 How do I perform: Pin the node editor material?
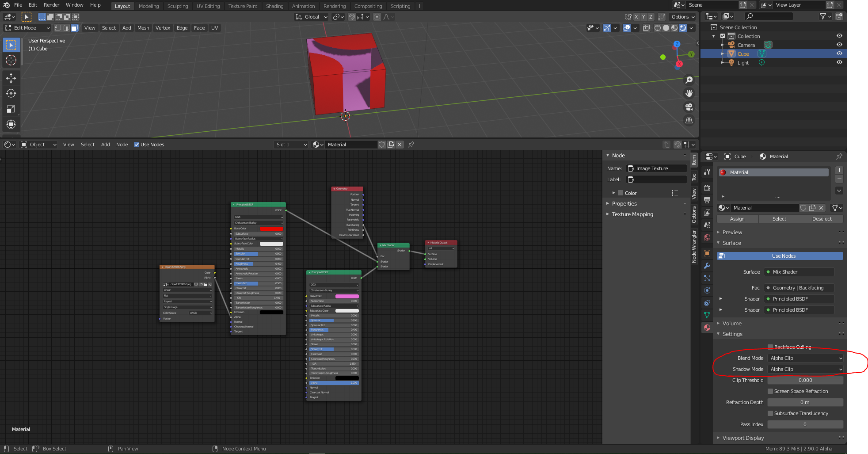[411, 145]
